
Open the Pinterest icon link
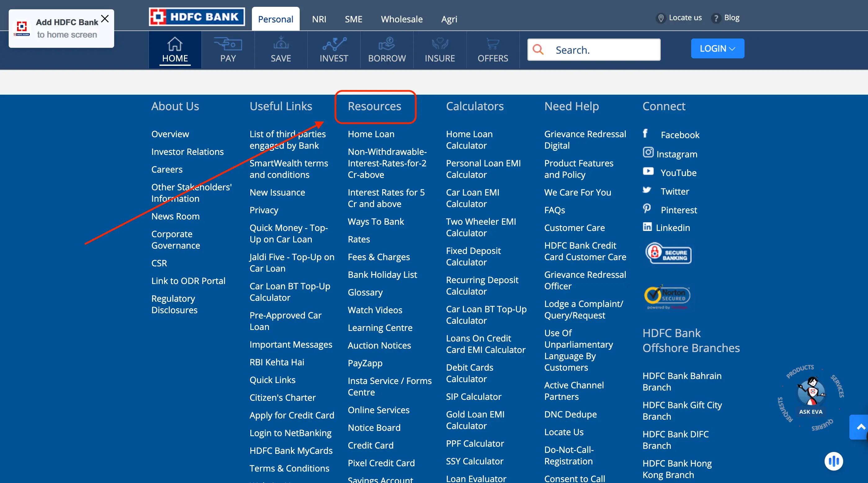pos(647,209)
